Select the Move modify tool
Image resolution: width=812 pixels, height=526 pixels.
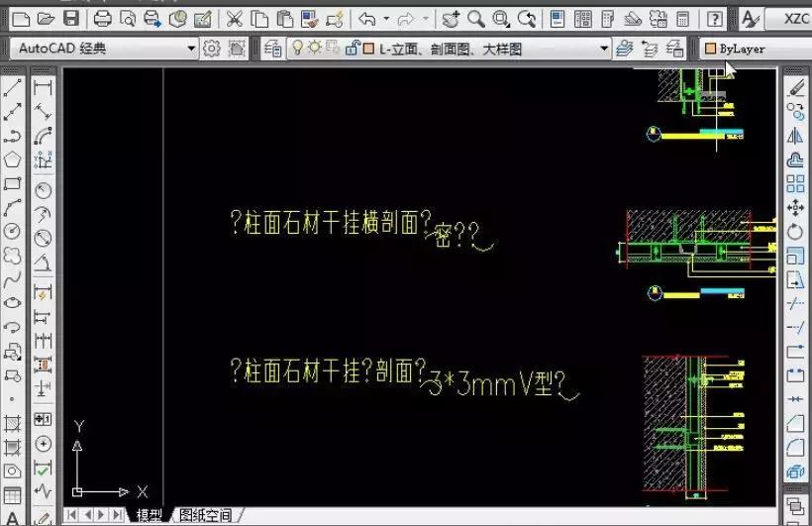795,207
